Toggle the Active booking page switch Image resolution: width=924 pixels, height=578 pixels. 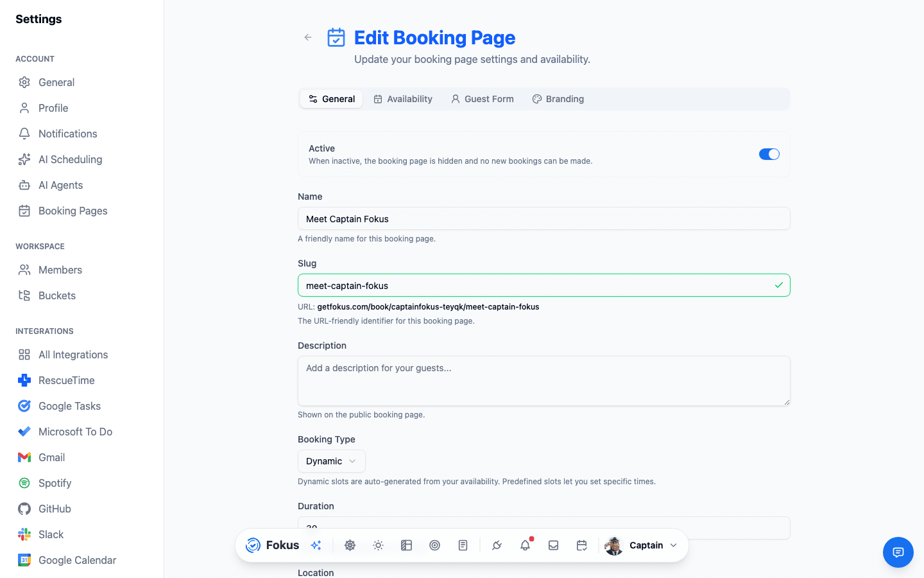coord(769,154)
